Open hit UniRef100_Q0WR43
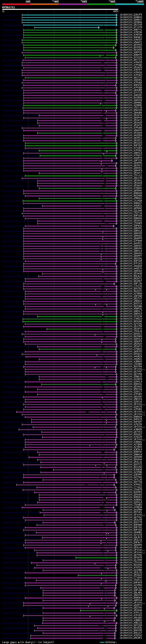 (131, 18)
